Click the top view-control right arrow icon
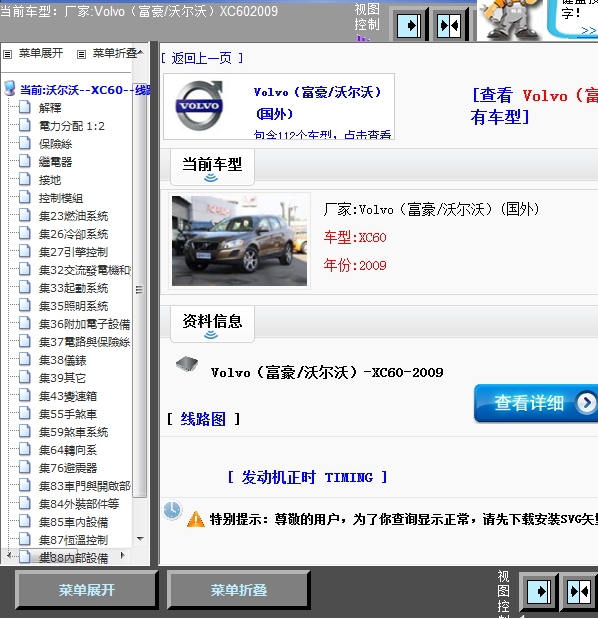 point(409,26)
